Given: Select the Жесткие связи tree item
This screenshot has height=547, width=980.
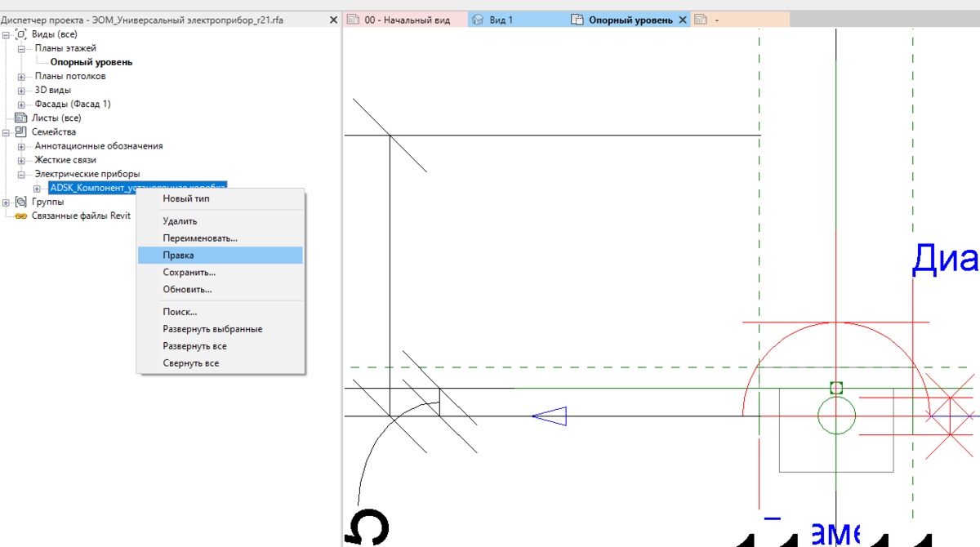Looking at the screenshot, I should [x=65, y=160].
